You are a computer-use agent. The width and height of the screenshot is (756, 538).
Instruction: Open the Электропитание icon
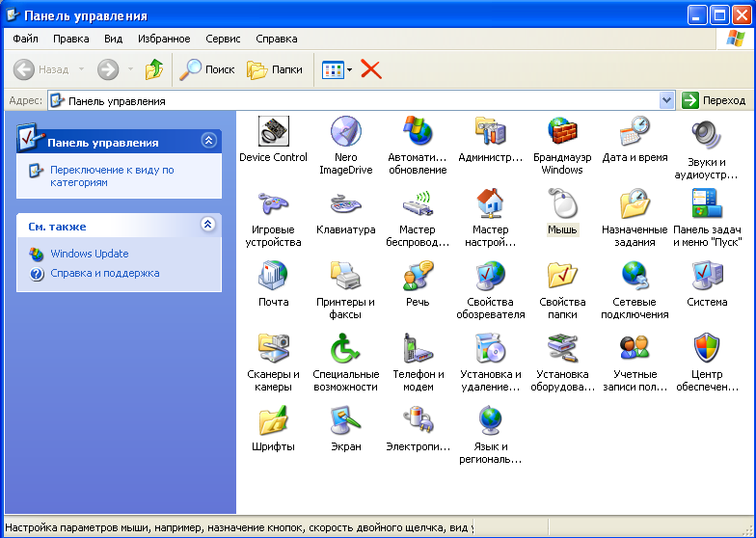coord(418,420)
